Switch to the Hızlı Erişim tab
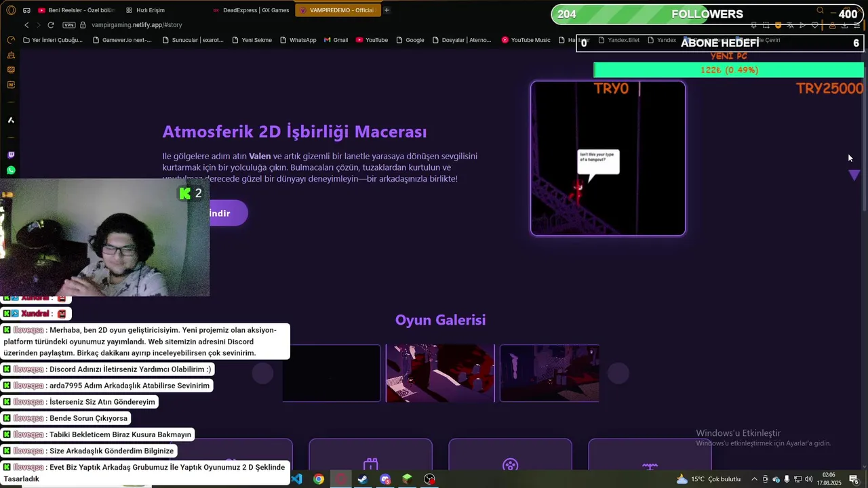 click(145, 10)
